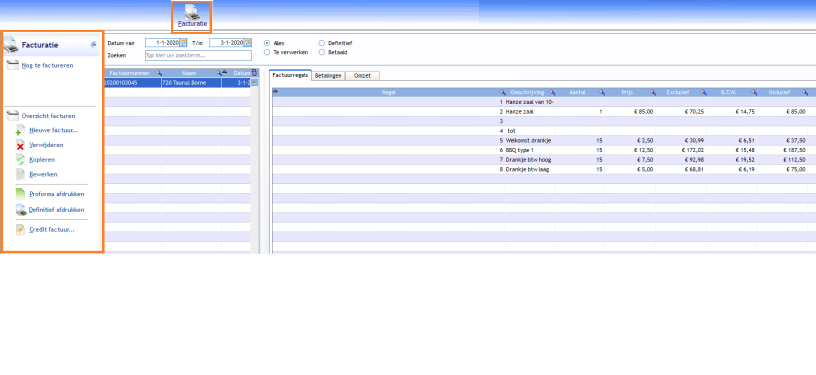Click the € 112,50 inclusief amount

(794, 160)
